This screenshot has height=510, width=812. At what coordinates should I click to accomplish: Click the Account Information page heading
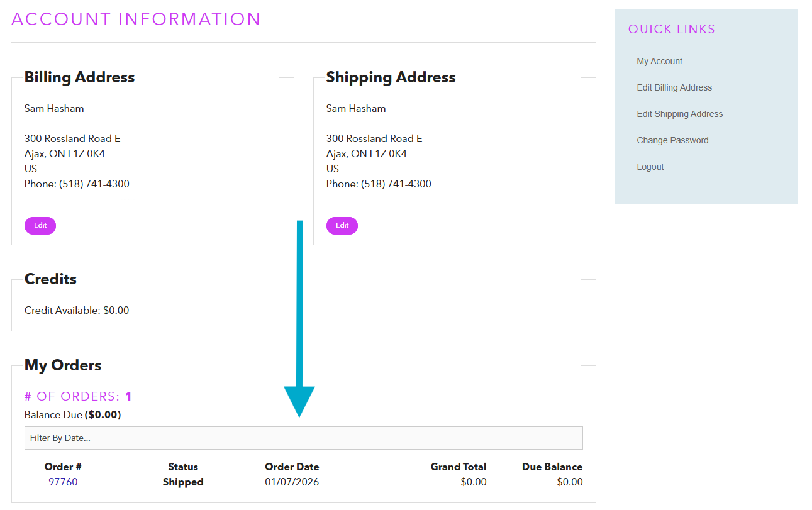click(136, 19)
